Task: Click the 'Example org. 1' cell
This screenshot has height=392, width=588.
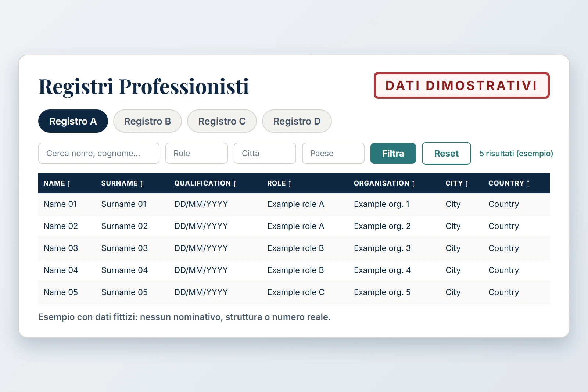Action: pyautogui.click(x=382, y=204)
